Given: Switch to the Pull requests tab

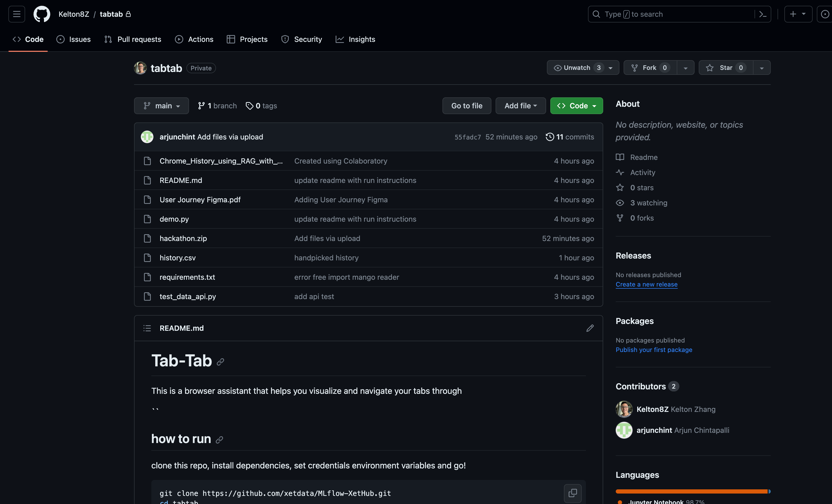Looking at the screenshot, I should 132,39.
